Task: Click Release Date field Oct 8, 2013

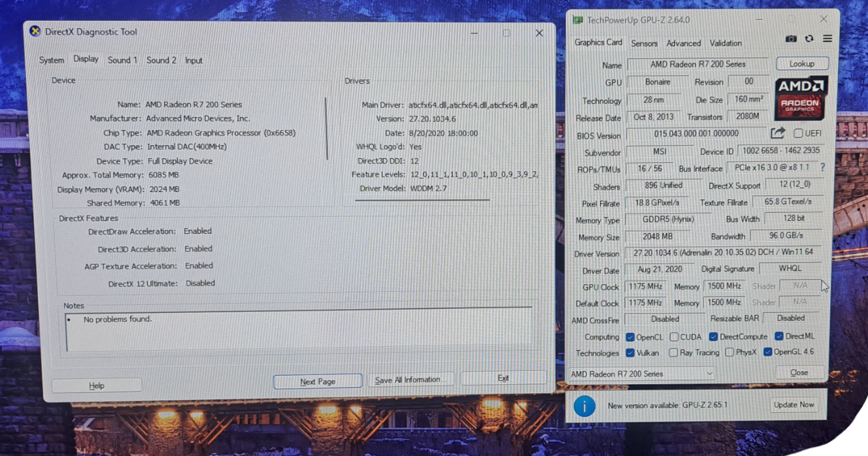Action: coord(654,118)
